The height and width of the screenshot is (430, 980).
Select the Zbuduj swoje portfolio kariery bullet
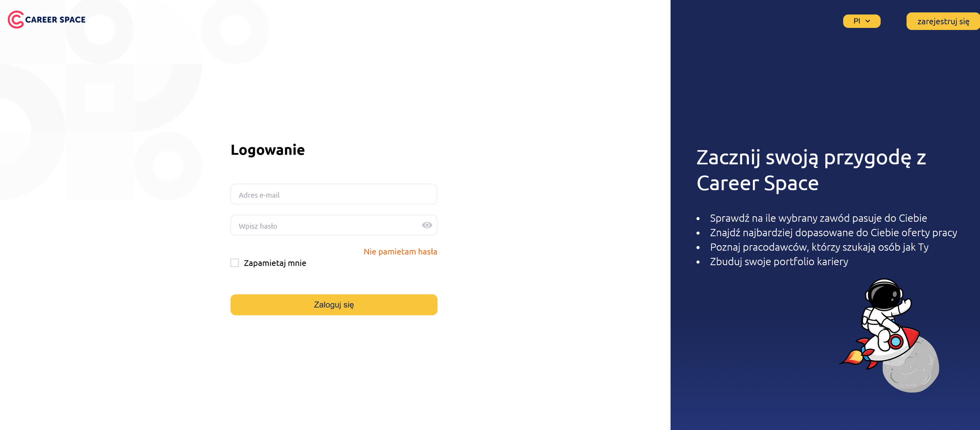click(x=779, y=262)
